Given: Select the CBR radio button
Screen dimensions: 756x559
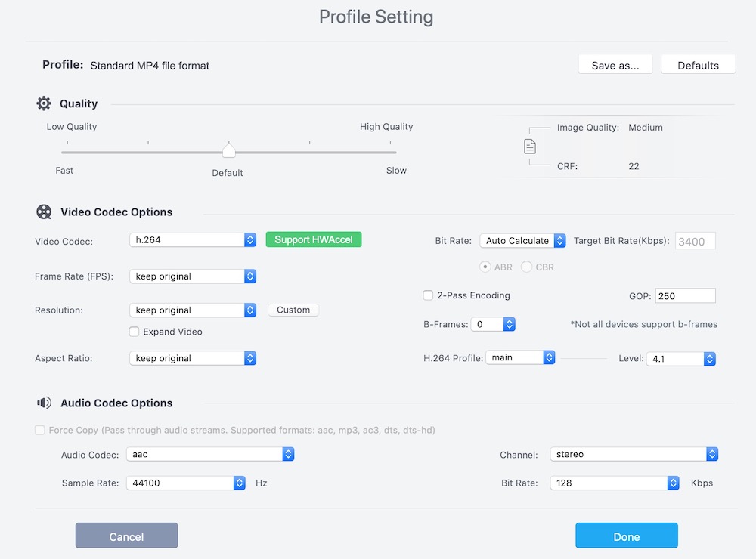Looking at the screenshot, I should [527, 267].
